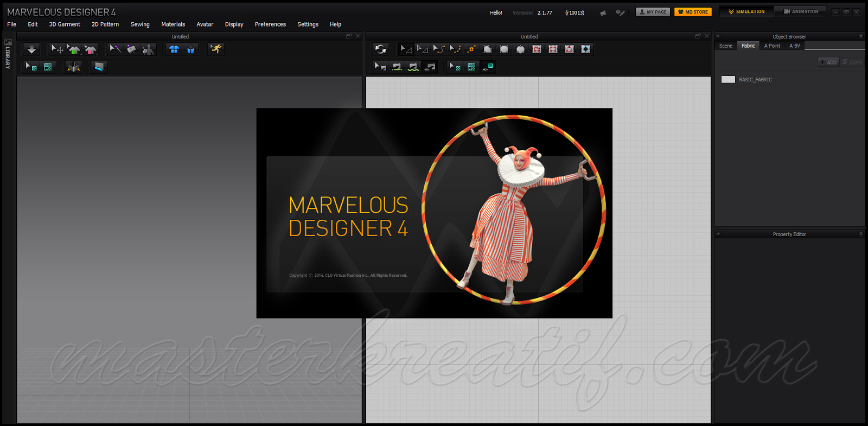Click the fold arrangement icon with yellow arrows
The image size is (868, 426).
pyautogui.click(x=73, y=67)
